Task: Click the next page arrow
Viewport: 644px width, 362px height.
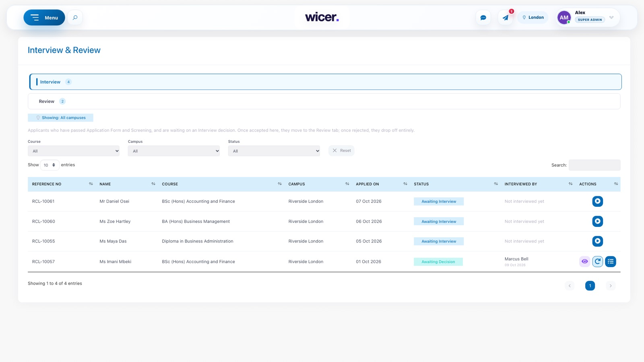Action: tap(611, 286)
